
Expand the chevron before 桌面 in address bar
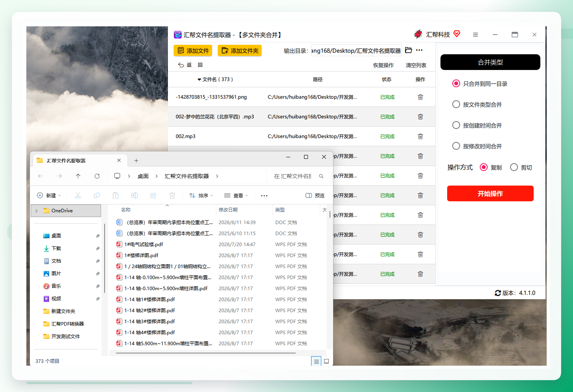coord(129,176)
